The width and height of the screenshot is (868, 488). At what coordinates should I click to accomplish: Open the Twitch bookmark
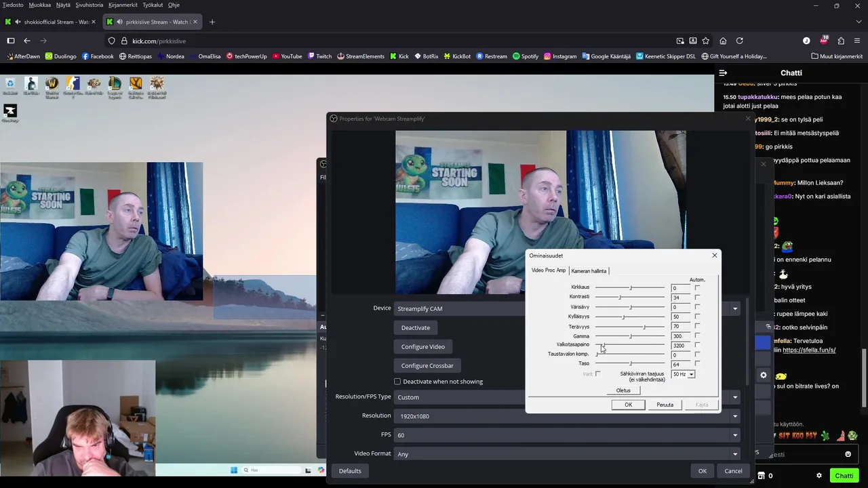[x=319, y=56]
